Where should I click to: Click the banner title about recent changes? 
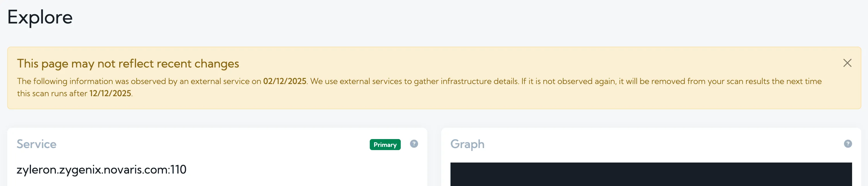(128, 64)
